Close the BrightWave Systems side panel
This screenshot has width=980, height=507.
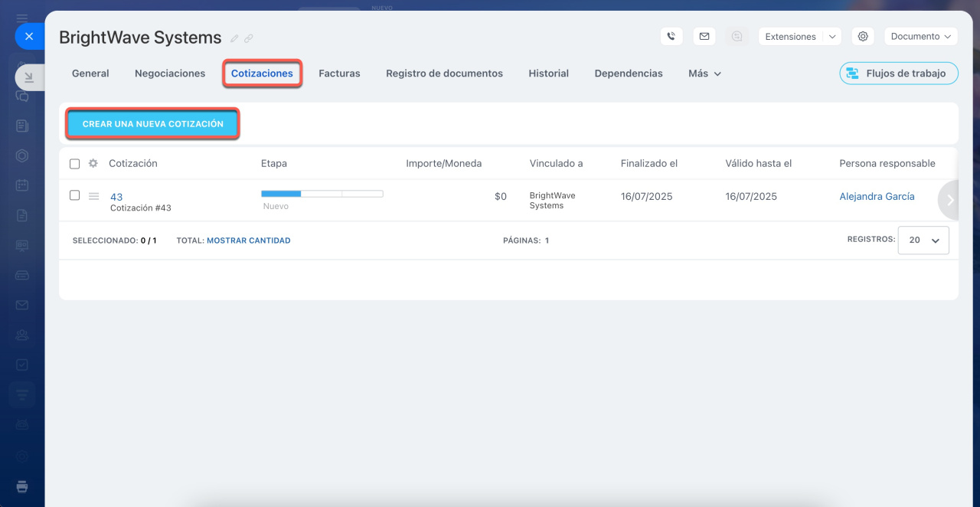(29, 36)
